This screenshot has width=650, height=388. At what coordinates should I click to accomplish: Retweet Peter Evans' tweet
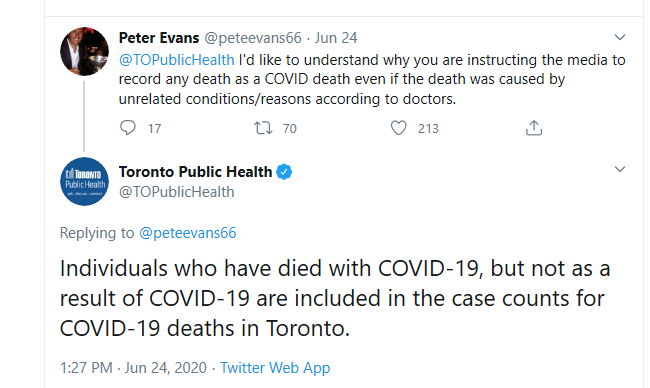[263, 128]
